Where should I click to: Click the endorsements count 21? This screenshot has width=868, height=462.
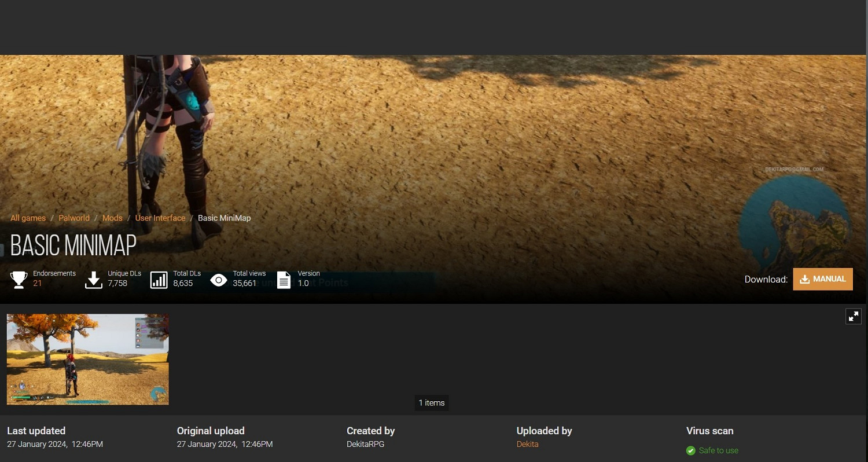[38, 283]
